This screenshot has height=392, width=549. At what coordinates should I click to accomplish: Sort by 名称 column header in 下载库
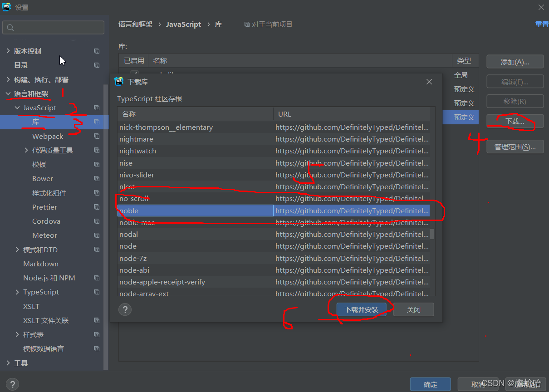click(195, 114)
